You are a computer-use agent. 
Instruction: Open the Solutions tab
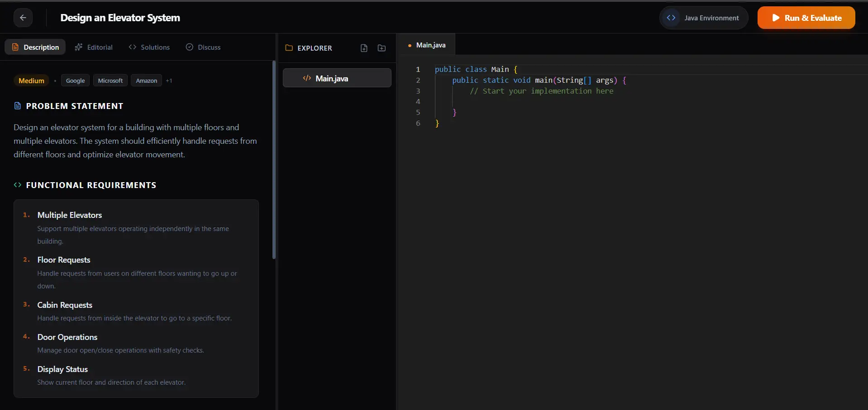(x=149, y=47)
